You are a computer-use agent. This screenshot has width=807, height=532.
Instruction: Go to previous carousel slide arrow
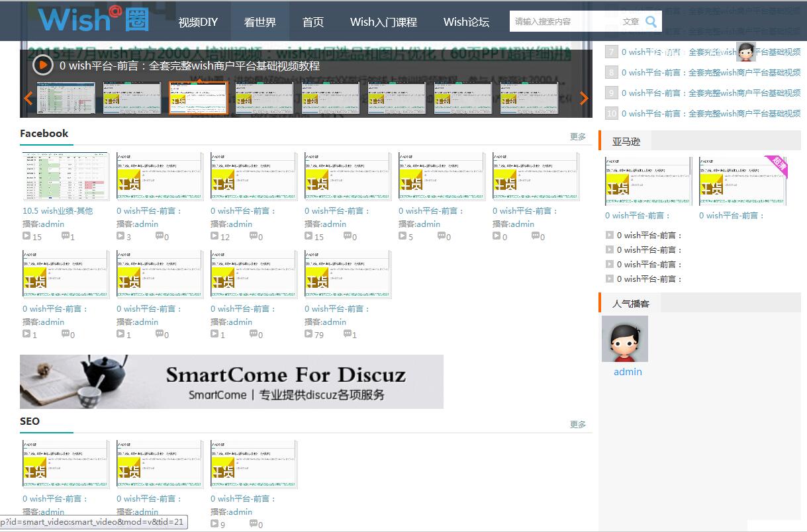point(28,99)
